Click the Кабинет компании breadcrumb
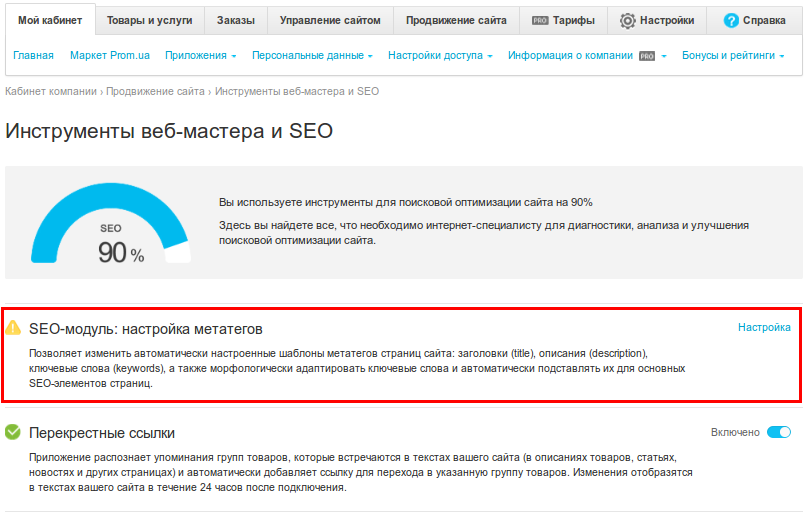 tap(51, 91)
